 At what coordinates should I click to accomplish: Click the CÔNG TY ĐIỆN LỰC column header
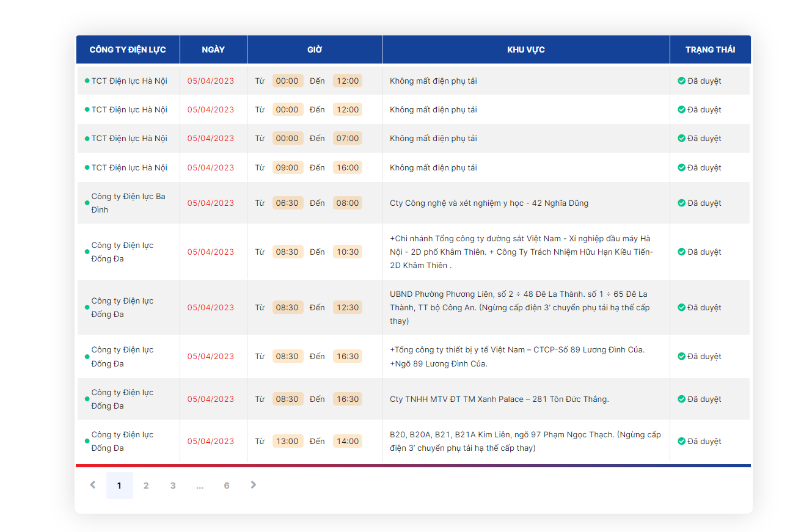pos(128,49)
